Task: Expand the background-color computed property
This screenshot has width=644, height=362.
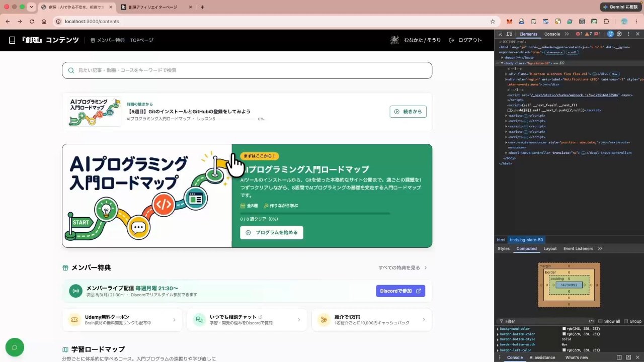Action: coord(498,329)
